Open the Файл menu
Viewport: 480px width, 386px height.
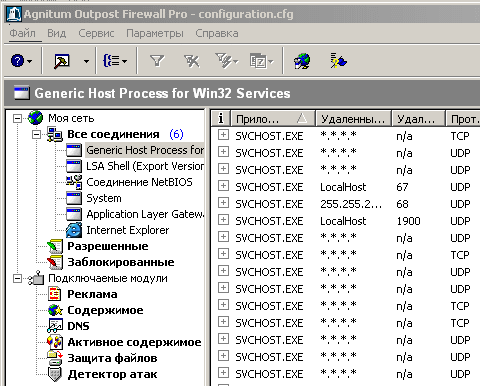click(22, 33)
